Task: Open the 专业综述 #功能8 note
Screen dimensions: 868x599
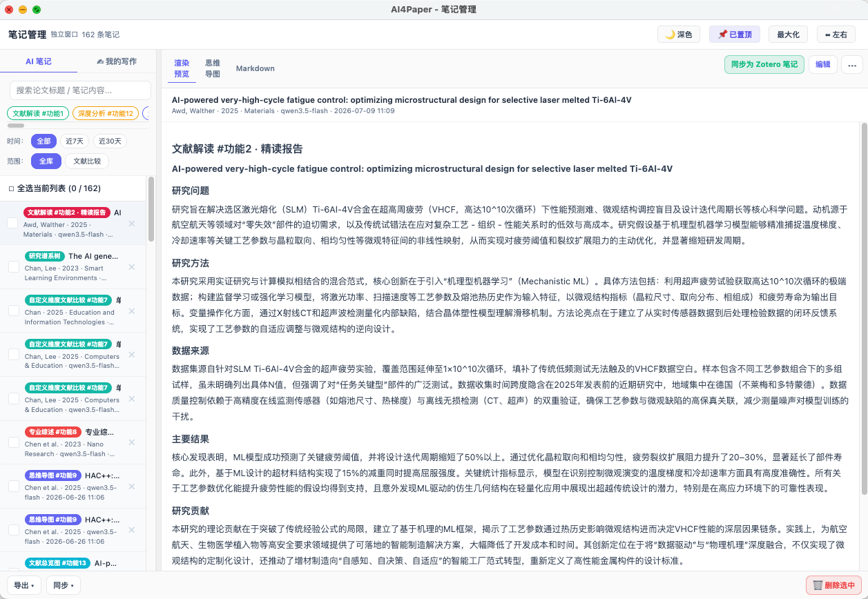Action: (73, 443)
